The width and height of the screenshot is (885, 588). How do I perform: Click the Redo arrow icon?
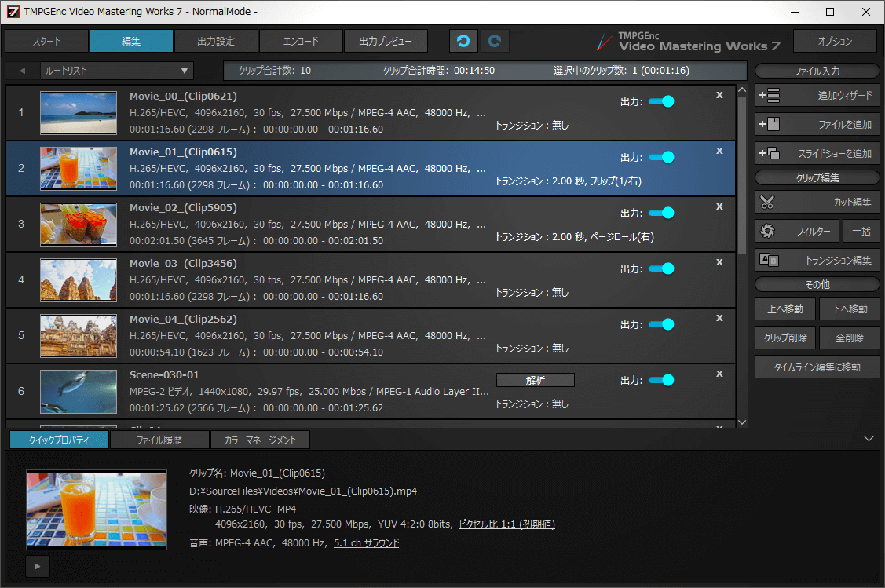pyautogui.click(x=495, y=40)
